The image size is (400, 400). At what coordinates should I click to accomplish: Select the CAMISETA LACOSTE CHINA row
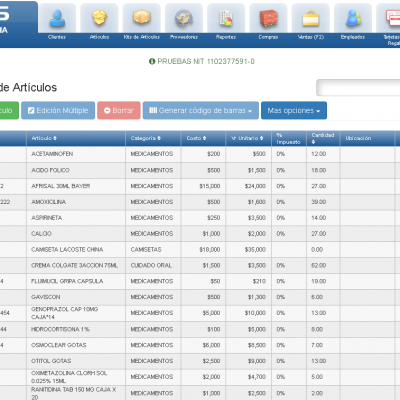[x=200, y=250]
